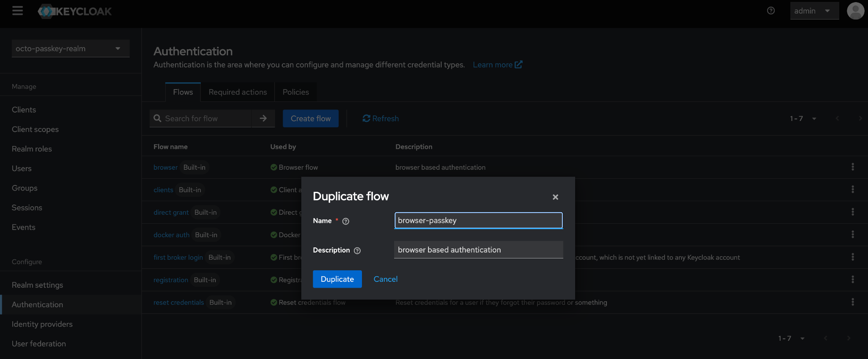Switch to the Required actions tab

(238, 92)
